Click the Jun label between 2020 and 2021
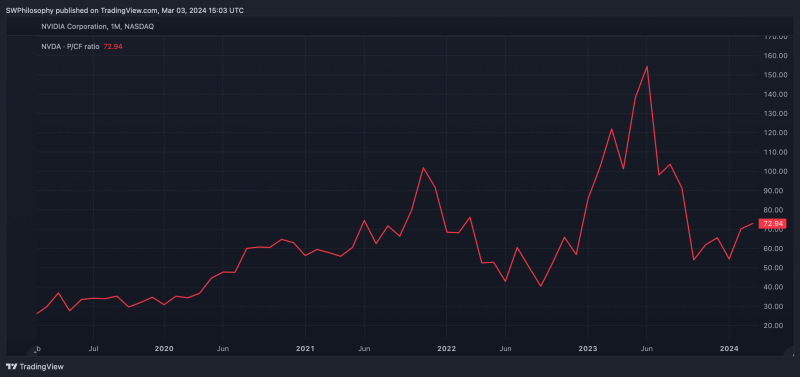Image resolution: width=800 pixels, height=377 pixels. pyautogui.click(x=222, y=349)
